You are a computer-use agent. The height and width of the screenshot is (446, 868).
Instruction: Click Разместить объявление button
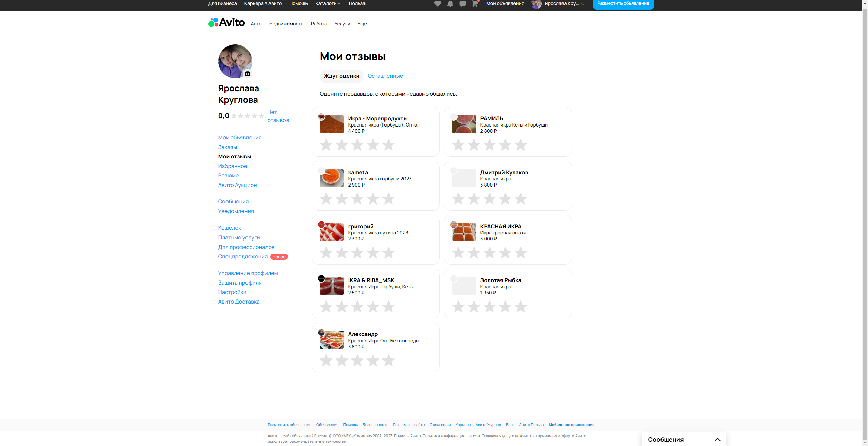[623, 3]
